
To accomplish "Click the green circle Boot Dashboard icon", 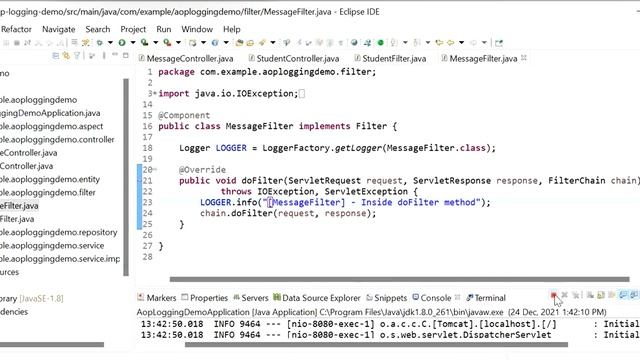I will point(380,42).
